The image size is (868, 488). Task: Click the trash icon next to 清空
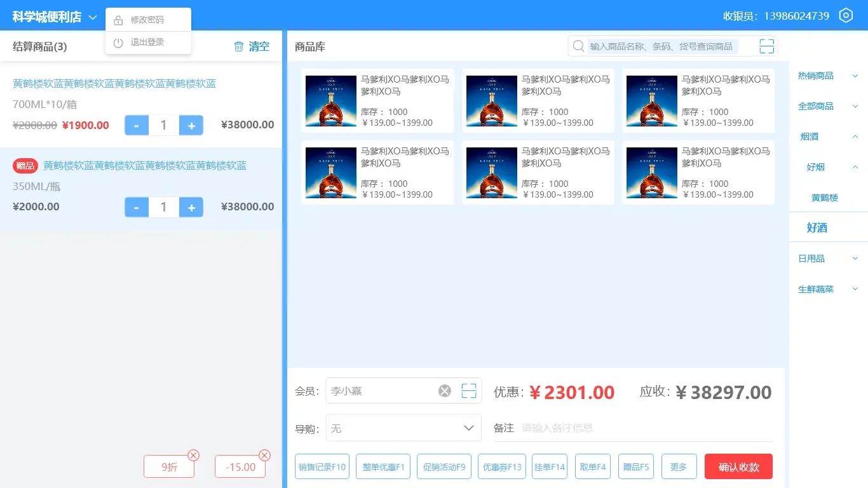(239, 46)
